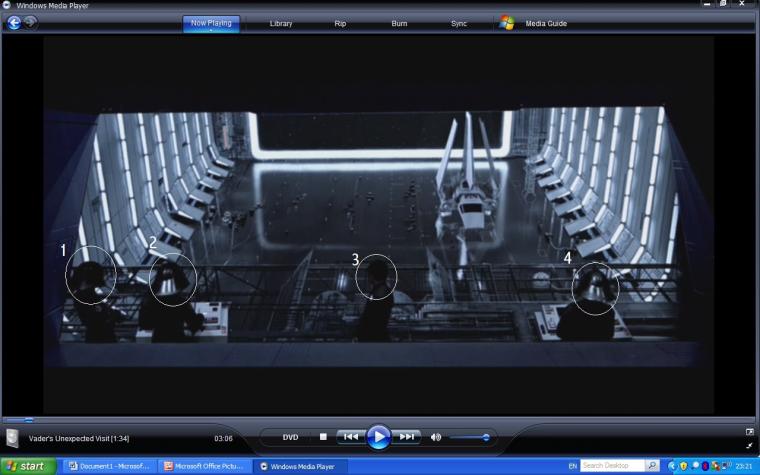Click the grey forward arrow button
This screenshot has width=760, height=475.
tap(30, 22)
